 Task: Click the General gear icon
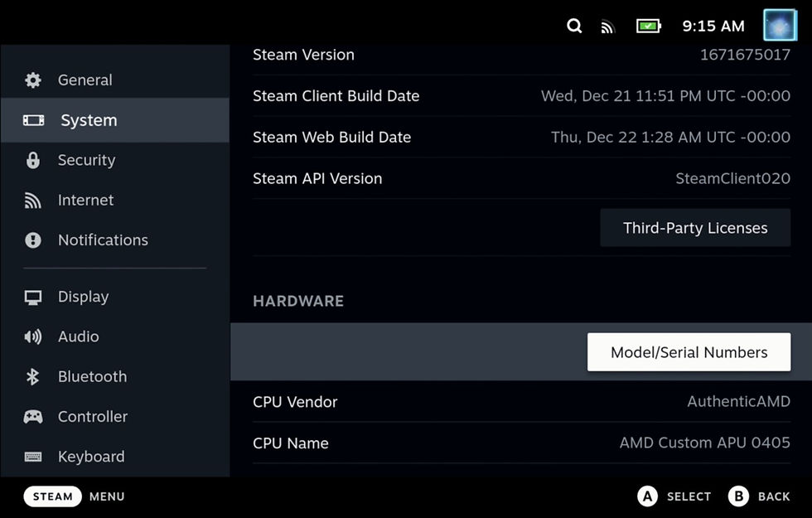33,80
